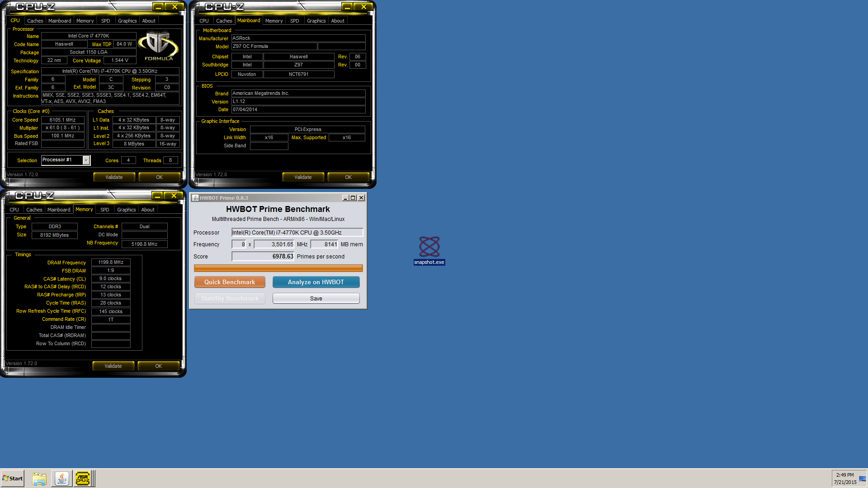
Task: Click the Z97 OC Formula model field
Action: tap(274, 46)
